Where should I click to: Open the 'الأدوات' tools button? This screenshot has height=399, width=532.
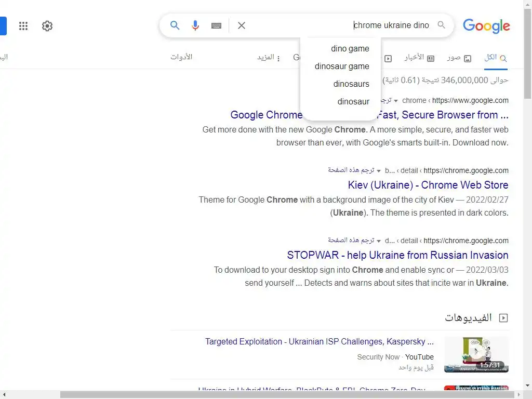pyautogui.click(x=181, y=57)
